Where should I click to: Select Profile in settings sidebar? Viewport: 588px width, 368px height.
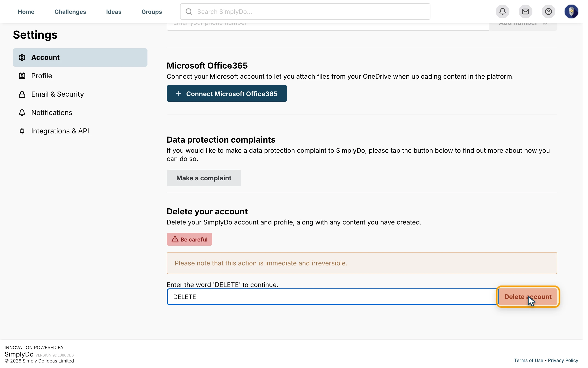click(80, 76)
